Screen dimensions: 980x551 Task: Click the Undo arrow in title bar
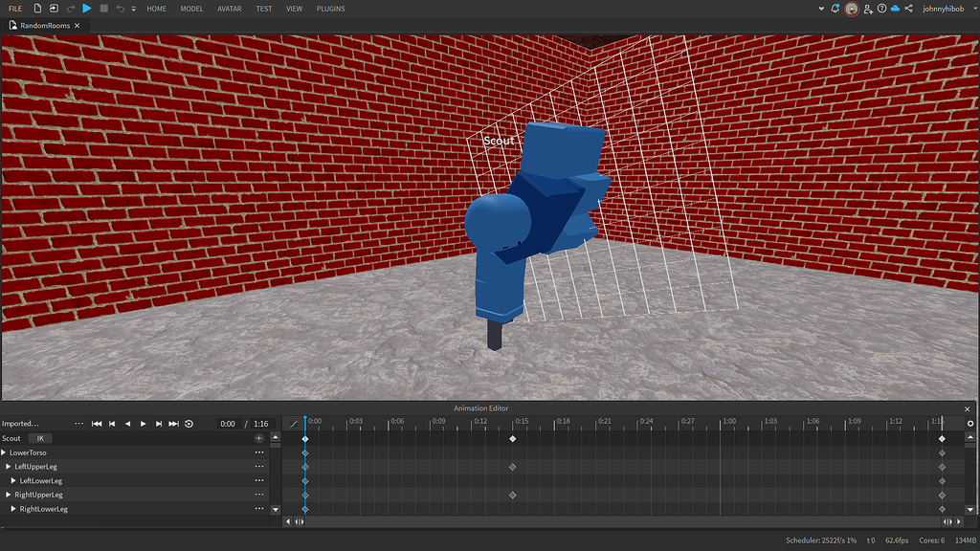[120, 9]
